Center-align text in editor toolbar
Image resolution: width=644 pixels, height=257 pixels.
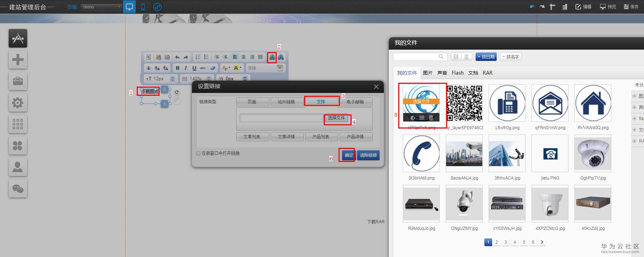pos(244,57)
